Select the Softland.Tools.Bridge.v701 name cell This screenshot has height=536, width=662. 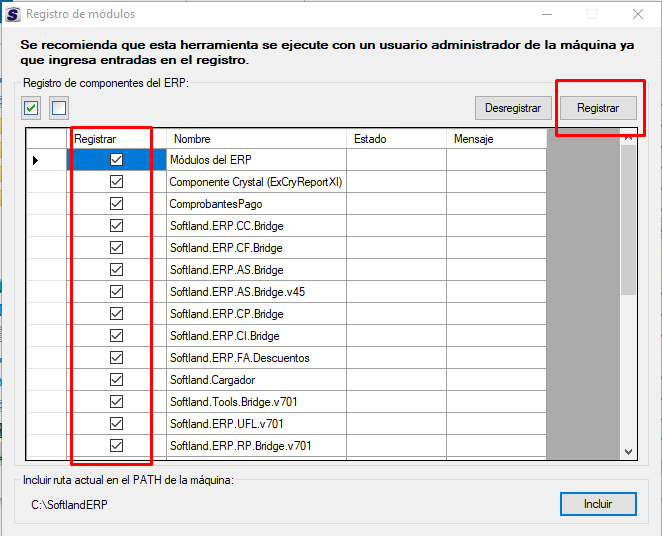pos(256,401)
